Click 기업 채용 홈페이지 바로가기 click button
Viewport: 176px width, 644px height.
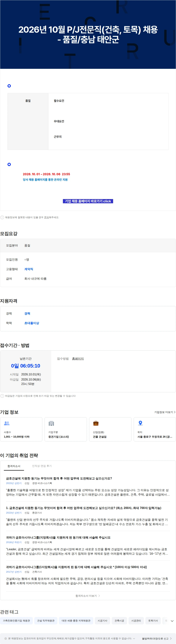[88, 201]
